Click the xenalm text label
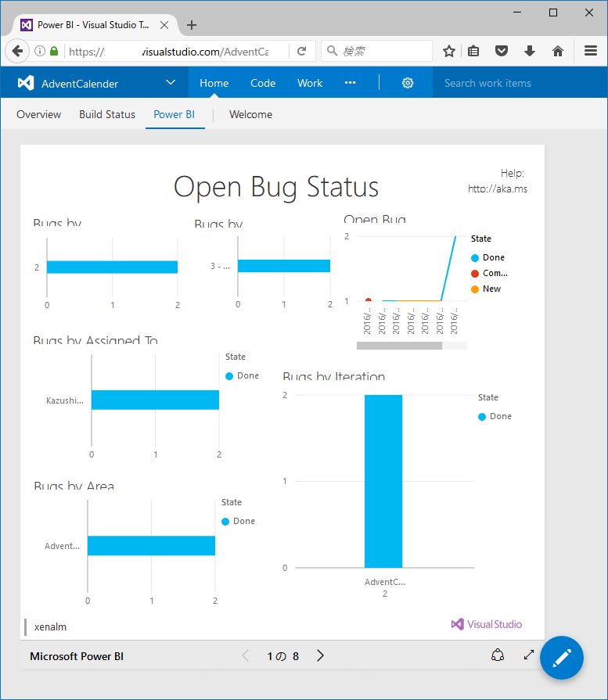The height and width of the screenshot is (700, 608). click(50, 626)
